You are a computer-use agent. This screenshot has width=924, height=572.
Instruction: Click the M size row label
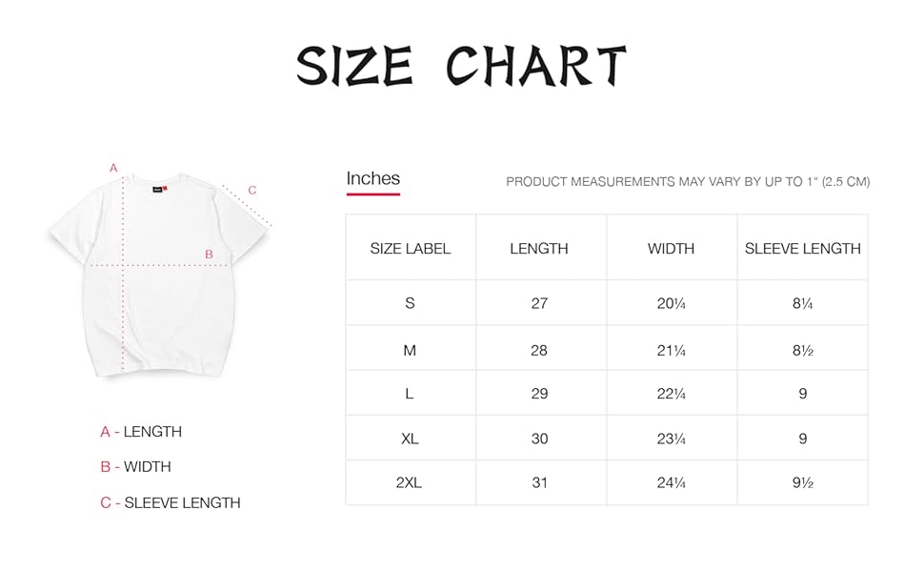point(410,350)
